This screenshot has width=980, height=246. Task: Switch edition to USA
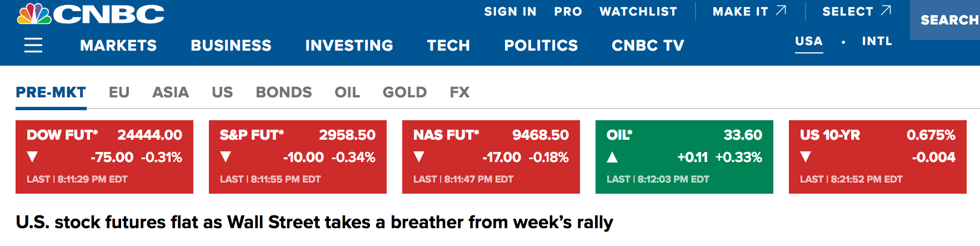(x=809, y=41)
